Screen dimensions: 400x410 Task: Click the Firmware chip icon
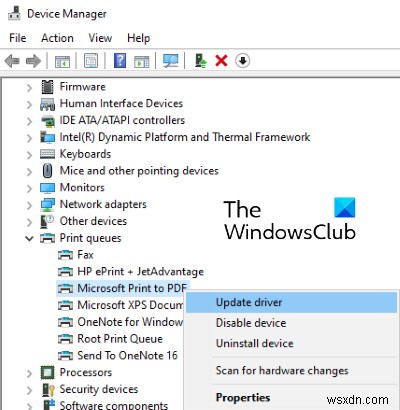tap(47, 87)
